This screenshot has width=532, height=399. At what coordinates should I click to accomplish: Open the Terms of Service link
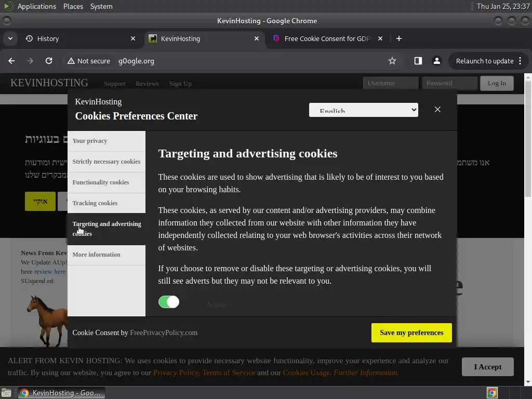coord(229,373)
